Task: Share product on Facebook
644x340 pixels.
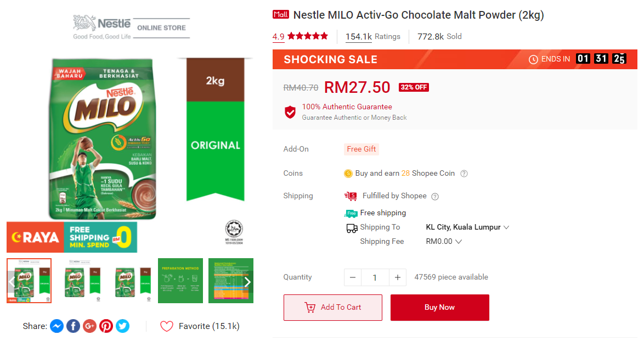Action: (x=73, y=326)
